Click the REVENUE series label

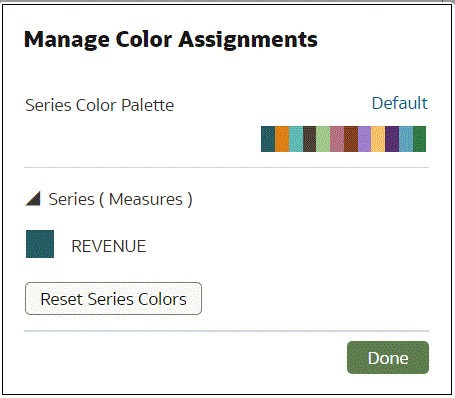pos(109,246)
